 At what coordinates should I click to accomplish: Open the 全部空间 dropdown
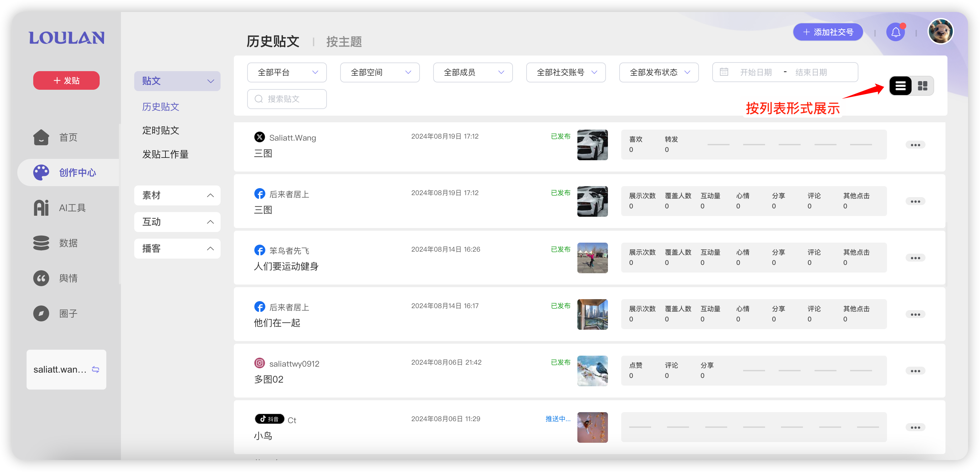coord(380,72)
